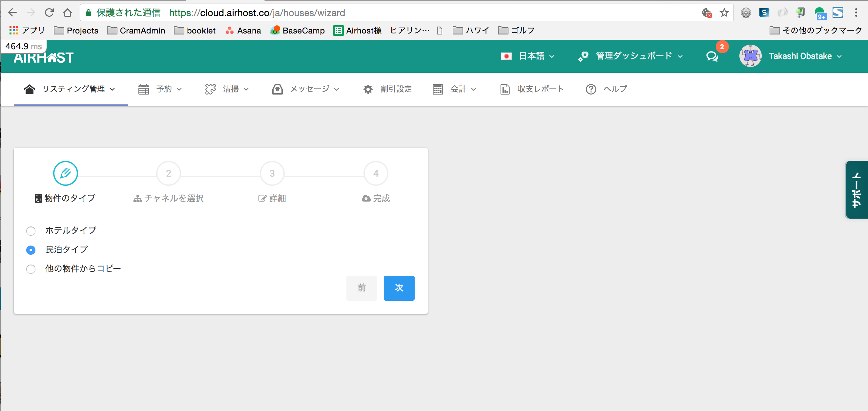Click the blue 次 button
868x411 pixels.
coord(399,288)
